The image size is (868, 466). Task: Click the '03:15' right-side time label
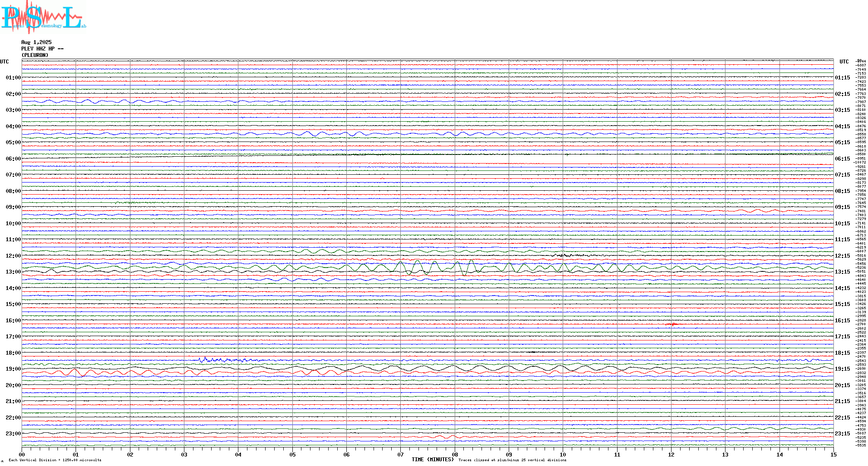tap(843, 110)
